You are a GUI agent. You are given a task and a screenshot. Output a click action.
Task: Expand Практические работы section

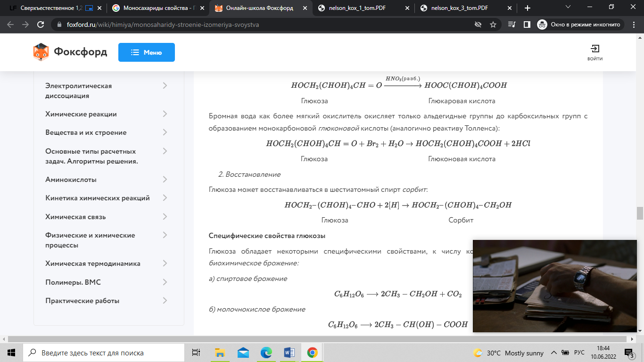point(165,300)
